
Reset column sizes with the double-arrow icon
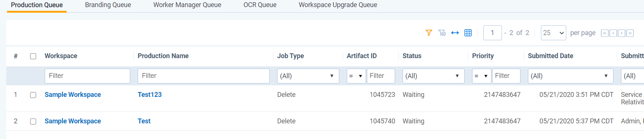point(455,33)
